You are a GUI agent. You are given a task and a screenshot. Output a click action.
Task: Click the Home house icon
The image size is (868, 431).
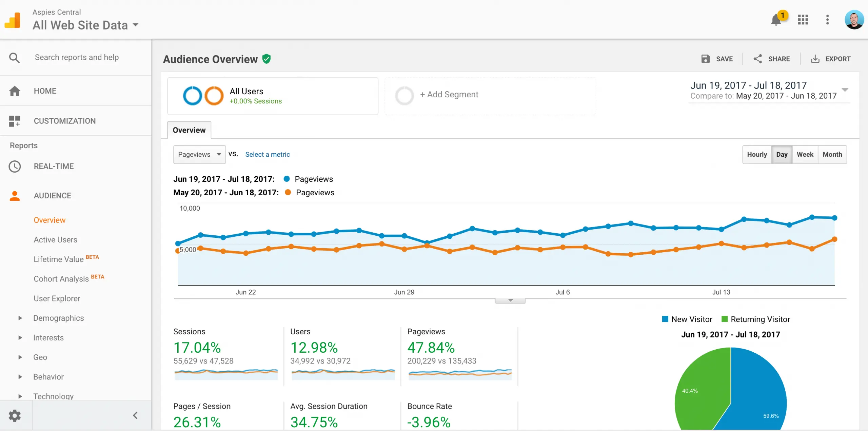(15, 91)
